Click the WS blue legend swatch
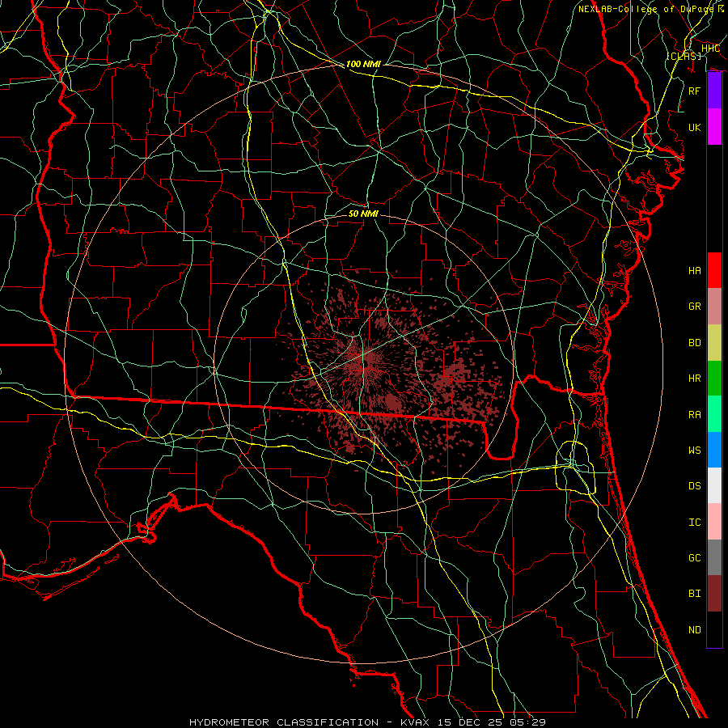The image size is (728, 728). (x=714, y=450)
